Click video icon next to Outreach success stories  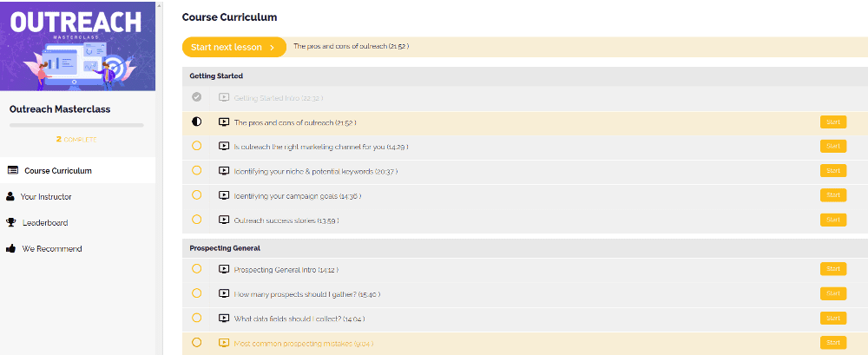tap(224, 220)
